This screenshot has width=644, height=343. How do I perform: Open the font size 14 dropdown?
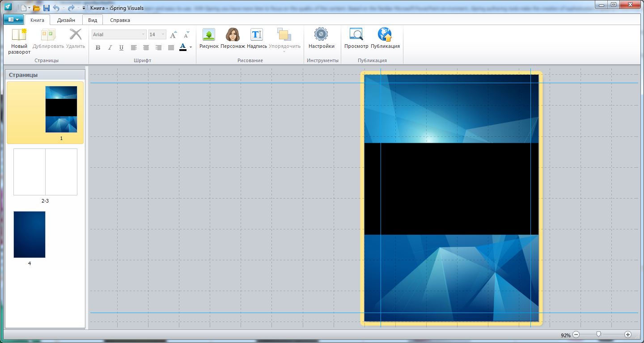[x=163, y=34]
